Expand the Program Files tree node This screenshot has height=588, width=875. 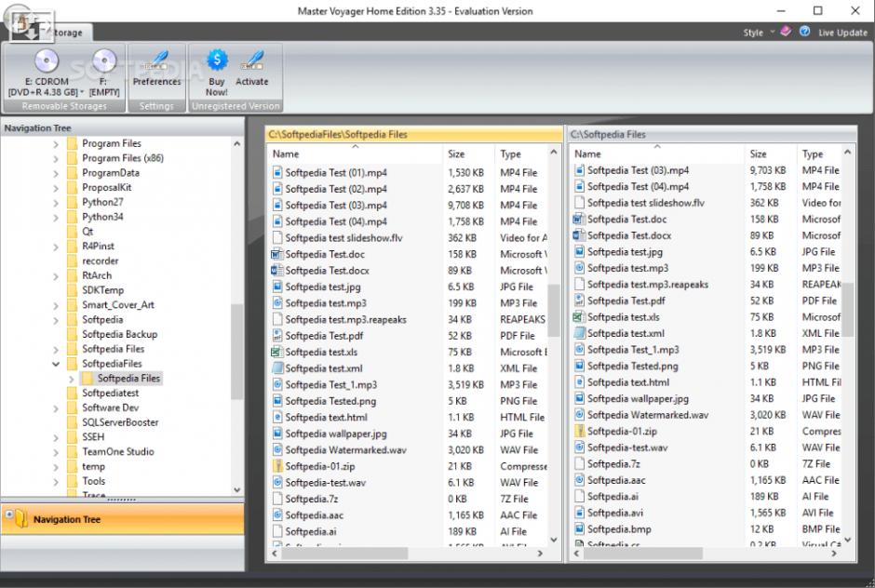(x=56, y=144)
